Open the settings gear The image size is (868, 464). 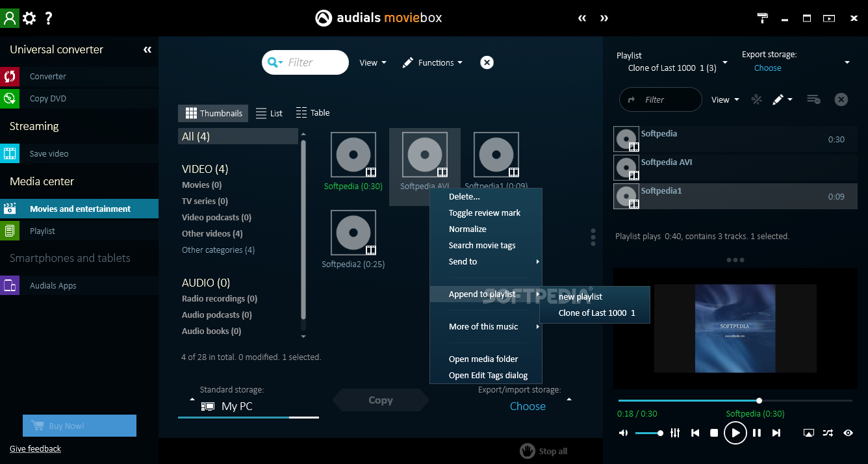[x=29, y=18]
